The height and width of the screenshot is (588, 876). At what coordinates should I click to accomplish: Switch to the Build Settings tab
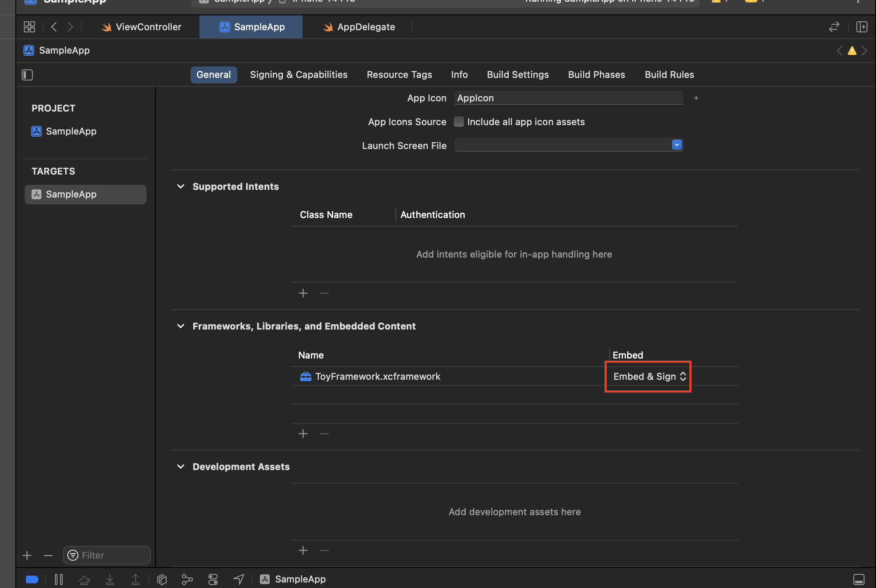click(518, 75)
